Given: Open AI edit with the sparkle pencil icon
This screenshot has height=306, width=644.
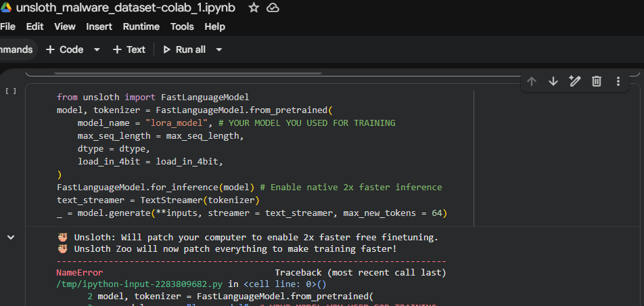Looking at the screenshot, I should (574, 81).
